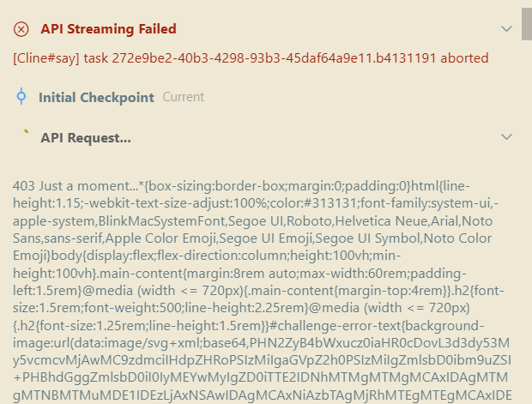
Task: Click the red error X circle icon
Action: tap(21, 29)
